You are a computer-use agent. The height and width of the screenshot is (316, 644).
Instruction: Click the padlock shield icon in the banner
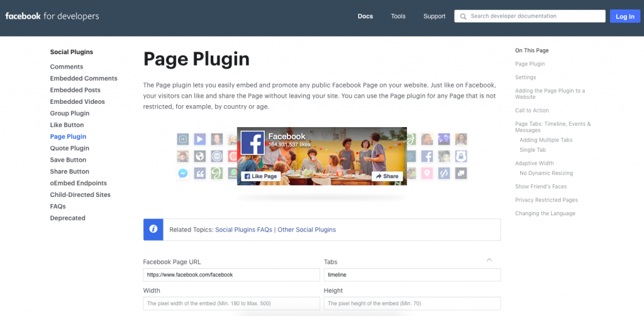tap(461, 156)
